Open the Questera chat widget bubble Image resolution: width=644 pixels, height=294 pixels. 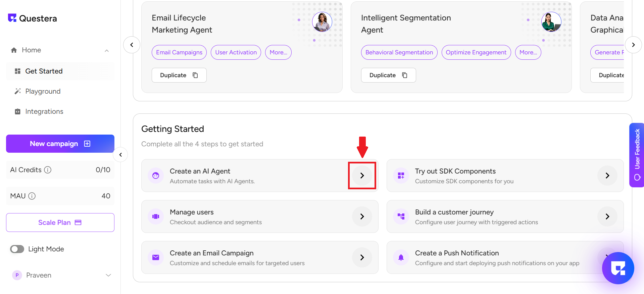(x=617, y=268)
